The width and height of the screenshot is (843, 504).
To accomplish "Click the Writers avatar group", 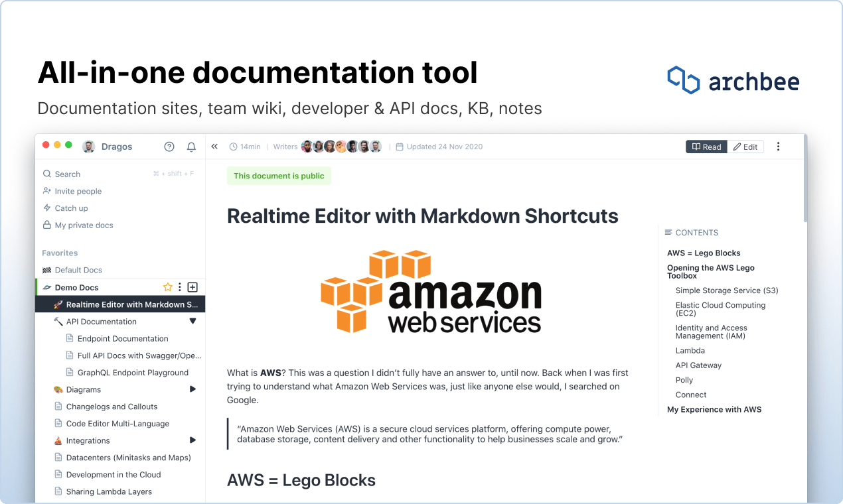I will point(342,147).
